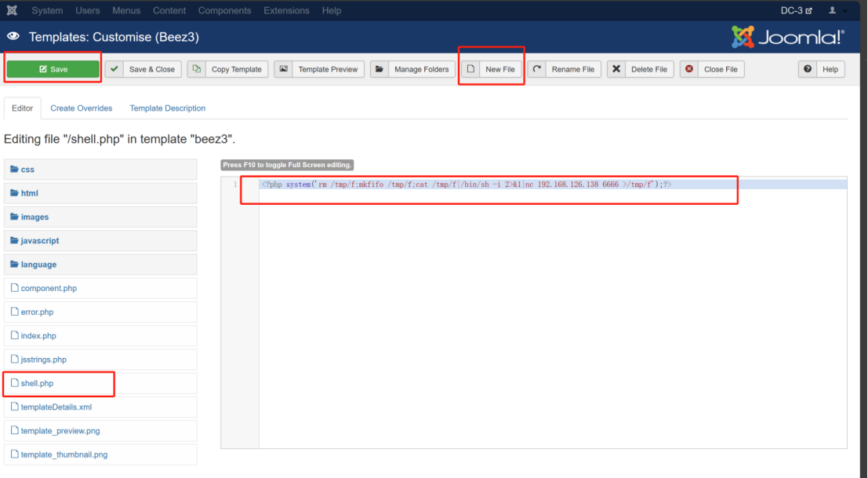868x478 pixels.
Task: Click the Joomla! logo in the header
Action: coord(788,37)
